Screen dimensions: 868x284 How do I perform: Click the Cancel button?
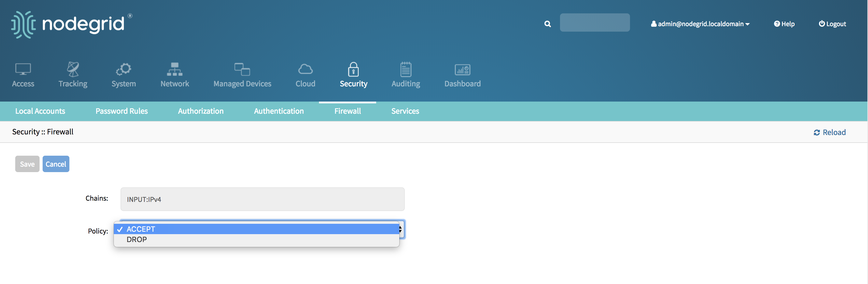[x=56, y=164]
